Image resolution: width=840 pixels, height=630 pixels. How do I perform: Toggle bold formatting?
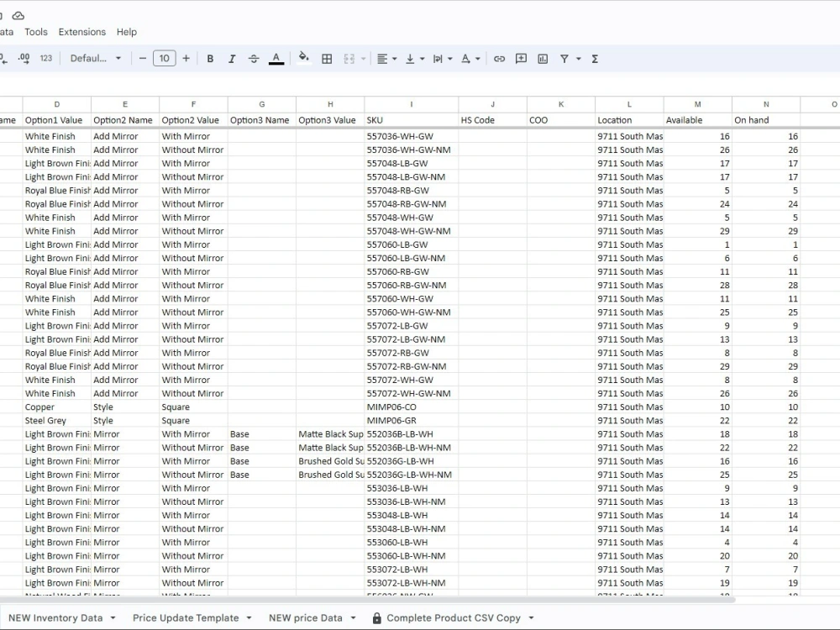(210, 59)
